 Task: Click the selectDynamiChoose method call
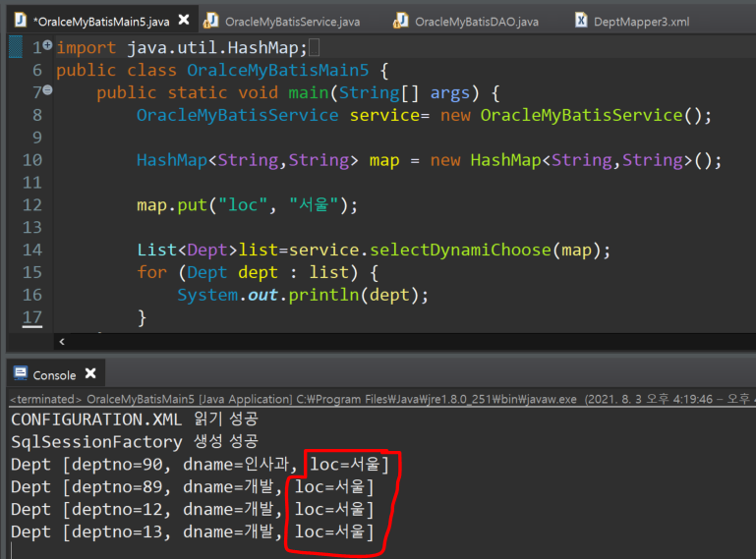point(460,251)
